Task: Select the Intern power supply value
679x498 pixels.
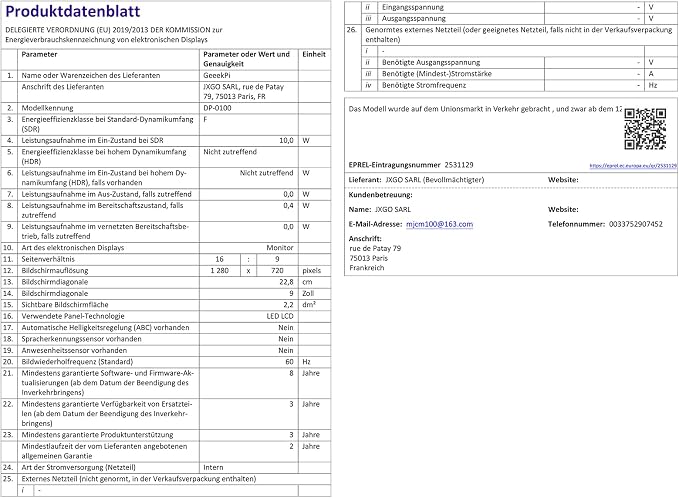Action: coord(213,467)
